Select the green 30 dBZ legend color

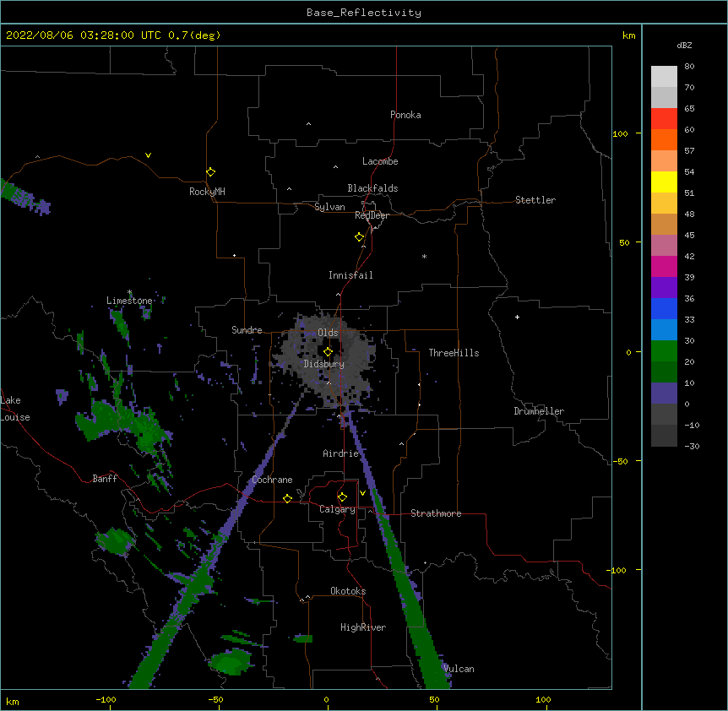(x=664, y=351)
